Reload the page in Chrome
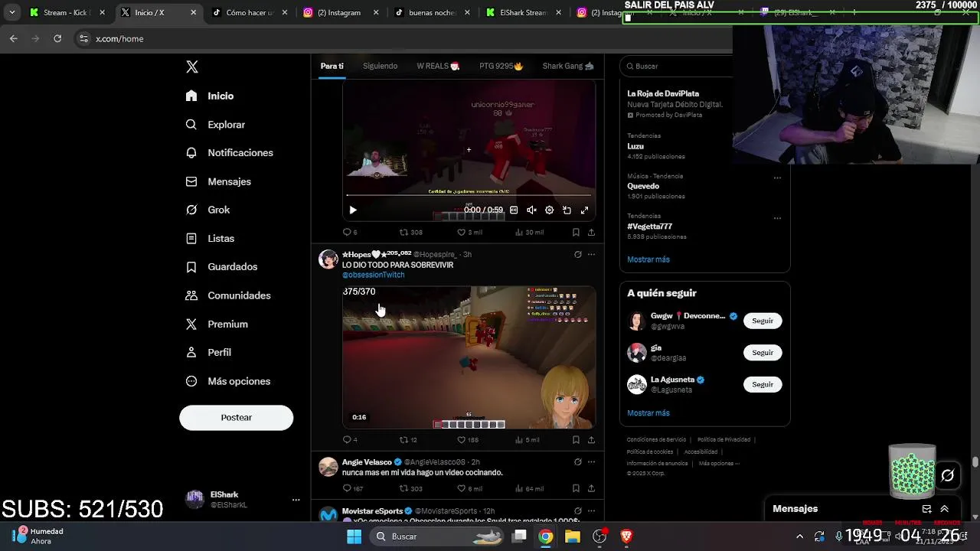 point(57,38)
